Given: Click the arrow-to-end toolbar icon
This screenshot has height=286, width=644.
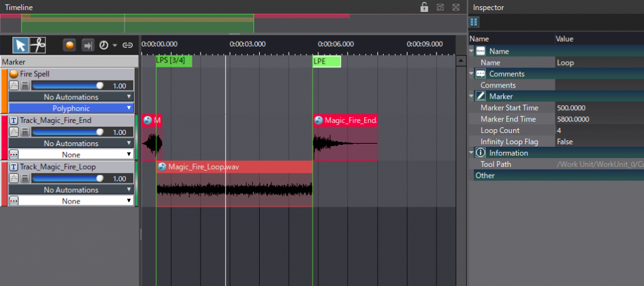Looking at the screenshot, I should point(87,45).
